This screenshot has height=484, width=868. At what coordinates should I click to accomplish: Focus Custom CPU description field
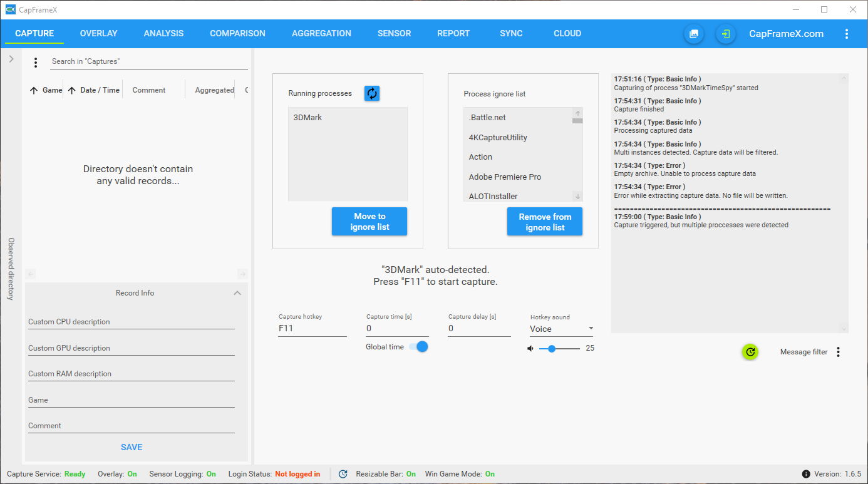(132, 322)
